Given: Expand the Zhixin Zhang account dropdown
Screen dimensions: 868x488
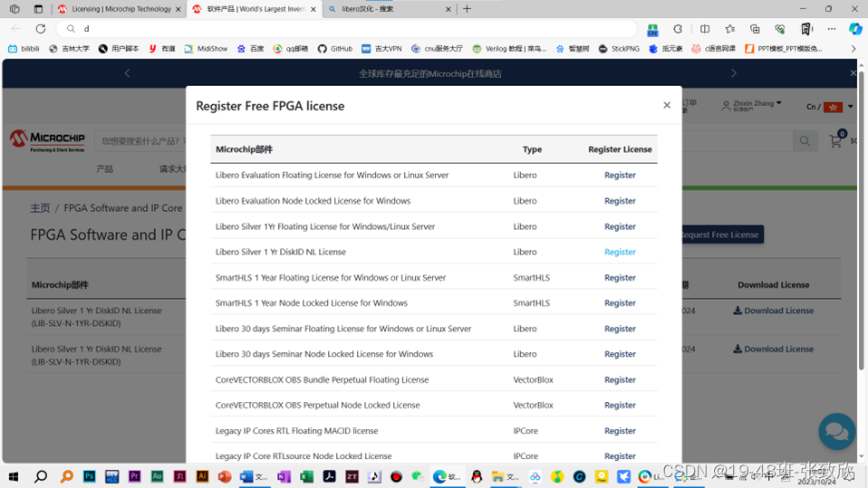Looking at the screenshot, I should point(753,105).
